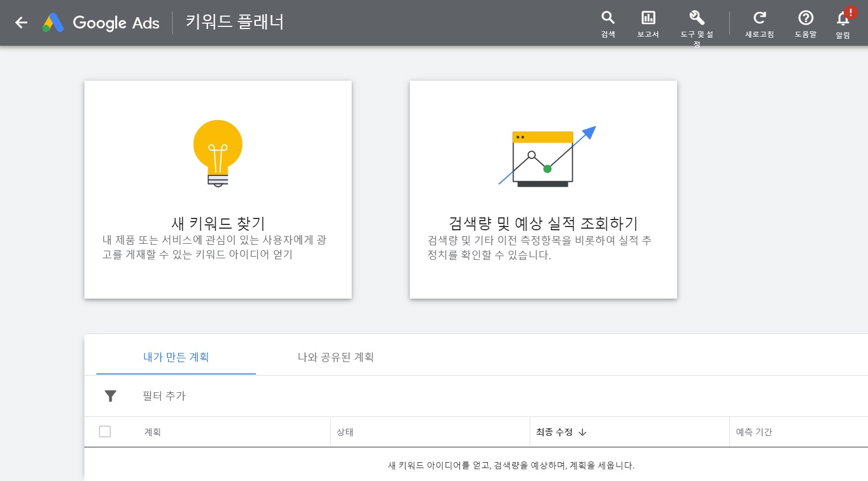The width and height of the screenshot is (868, 481).
Task: Click the Google Ads logo
Action: point(101,23)
